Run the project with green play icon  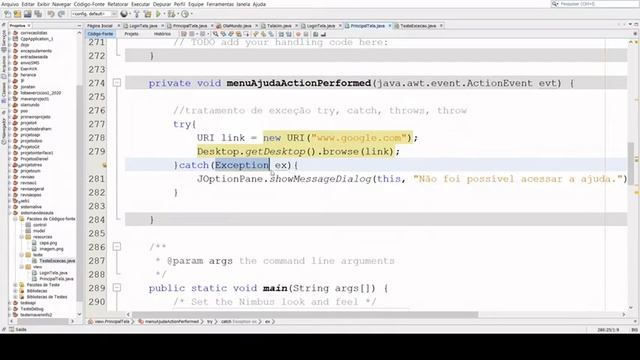158,14
